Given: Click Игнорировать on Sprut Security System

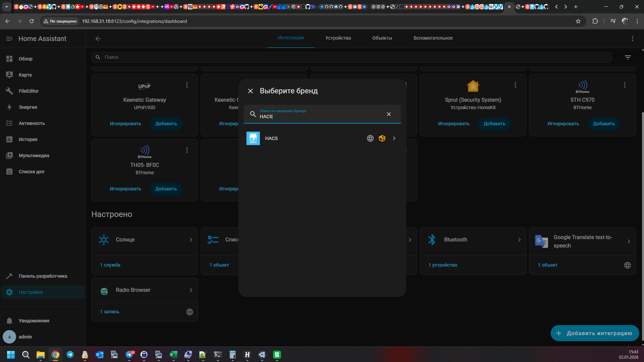Looking at the screenshot, I should point(453,124).
